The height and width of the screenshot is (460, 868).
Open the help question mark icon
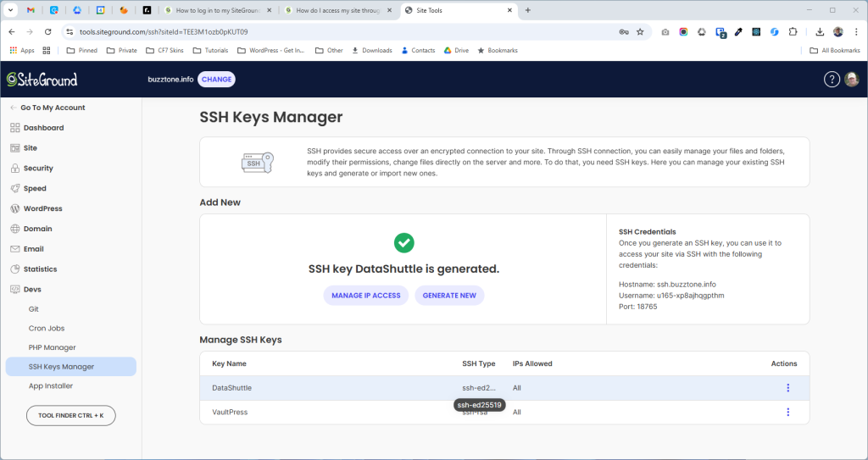832,79
